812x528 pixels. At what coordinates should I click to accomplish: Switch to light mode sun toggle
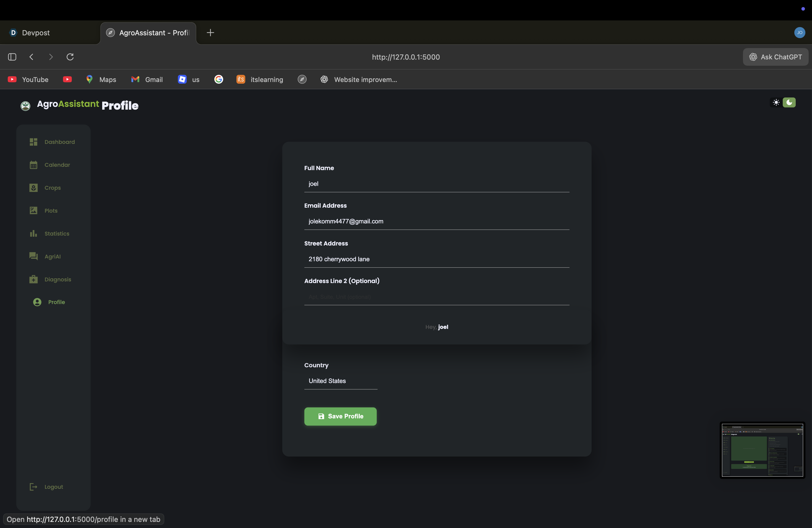click(x=776, y=103)
